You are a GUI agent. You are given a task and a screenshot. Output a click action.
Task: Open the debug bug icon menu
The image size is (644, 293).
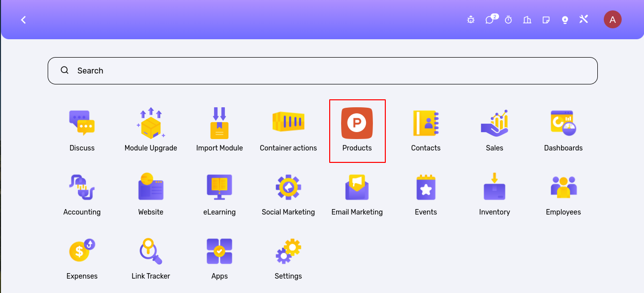[x=471, y=20]
